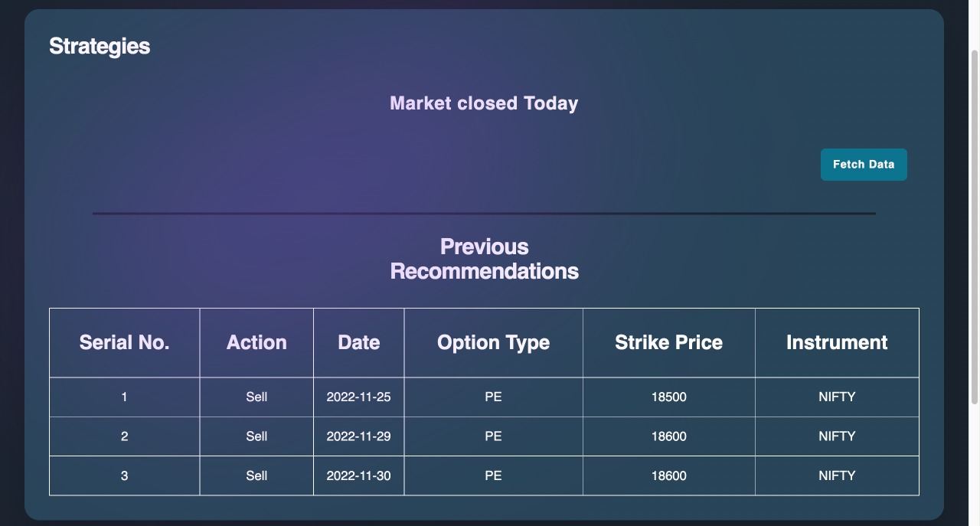Viewport: 980px width, 526px height.
Task: Select the 2022-11-30 date cell
Action: coord(358,475)
